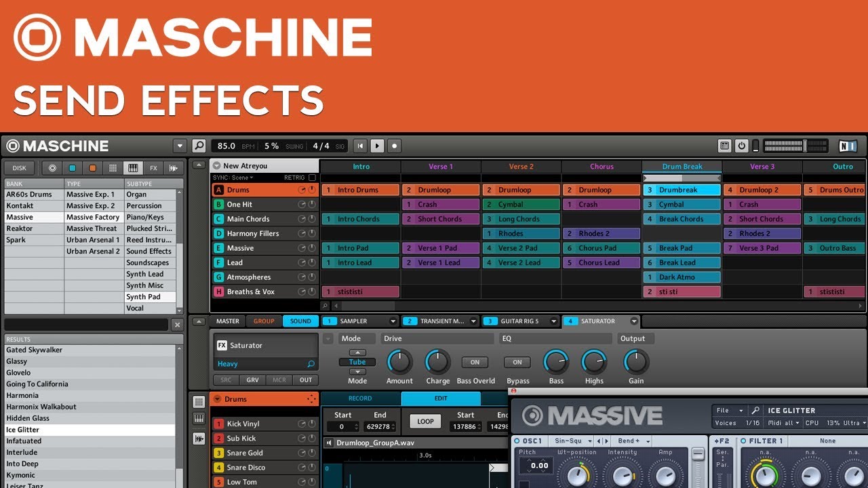The image size is (868, 488).
Task: Click the OUT tab button
Action: (306, 380)
